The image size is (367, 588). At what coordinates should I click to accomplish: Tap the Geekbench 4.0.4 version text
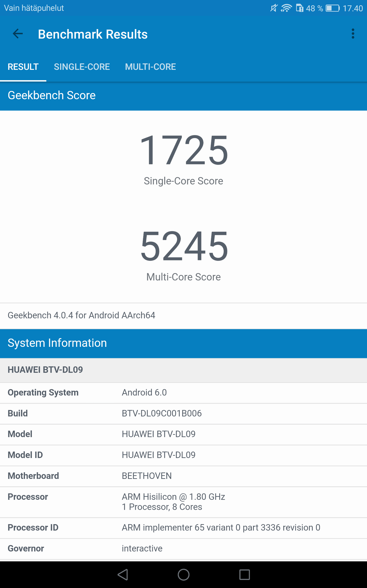pos(81,315)
